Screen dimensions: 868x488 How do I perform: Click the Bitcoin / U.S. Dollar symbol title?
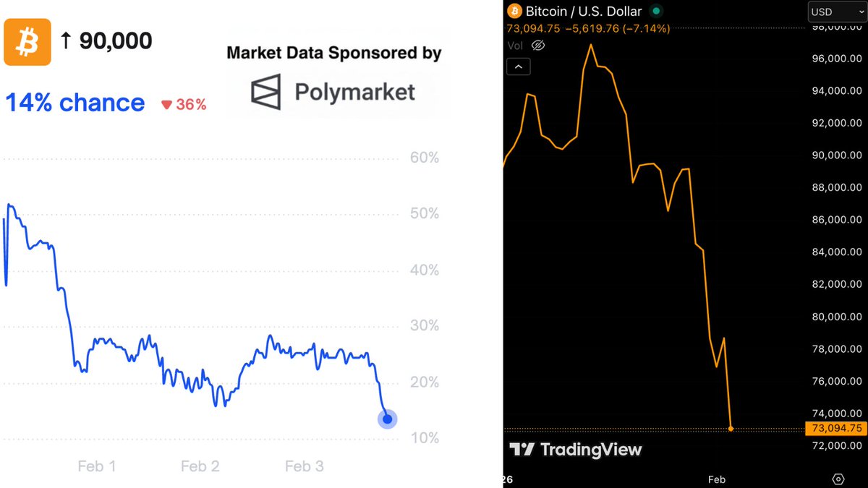pyautogui.click(x=584, y=12)
